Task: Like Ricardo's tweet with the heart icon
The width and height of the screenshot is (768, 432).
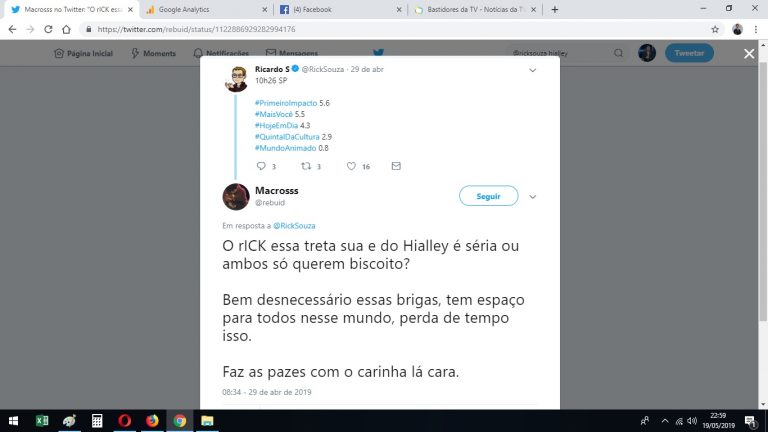Action: [351, 166]
